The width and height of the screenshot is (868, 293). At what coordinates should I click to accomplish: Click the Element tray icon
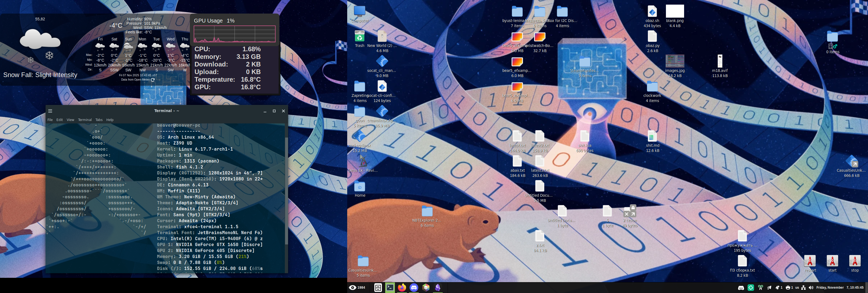(751, 288)
